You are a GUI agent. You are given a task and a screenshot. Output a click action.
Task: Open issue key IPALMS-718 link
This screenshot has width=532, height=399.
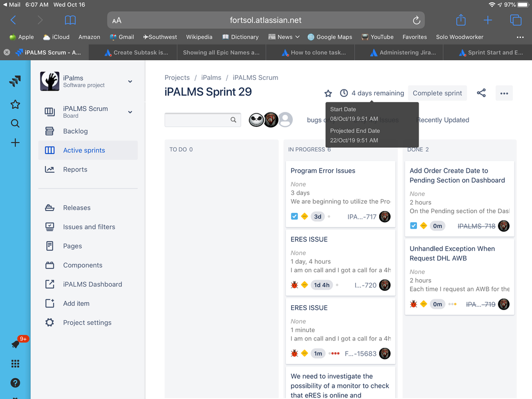pos(477,226)
